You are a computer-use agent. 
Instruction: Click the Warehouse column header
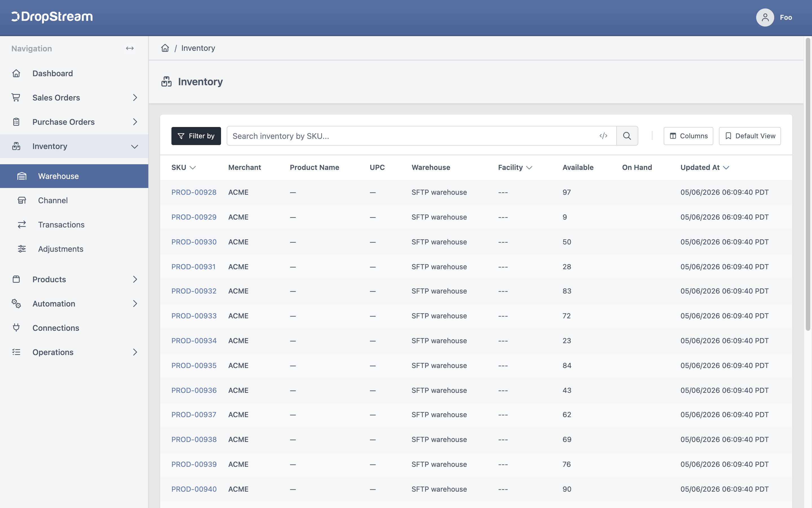[431, 167]
